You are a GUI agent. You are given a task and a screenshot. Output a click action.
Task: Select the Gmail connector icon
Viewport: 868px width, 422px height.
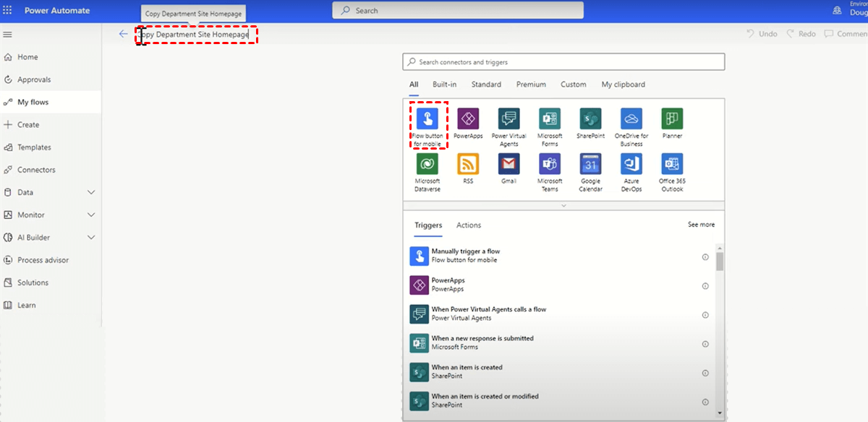click(x=509, y=164)
